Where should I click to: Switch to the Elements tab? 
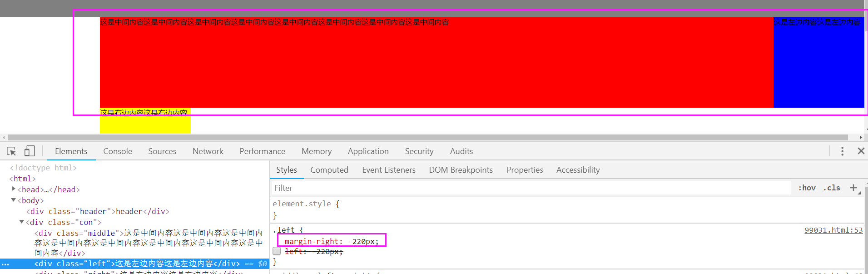coord(71,151)
